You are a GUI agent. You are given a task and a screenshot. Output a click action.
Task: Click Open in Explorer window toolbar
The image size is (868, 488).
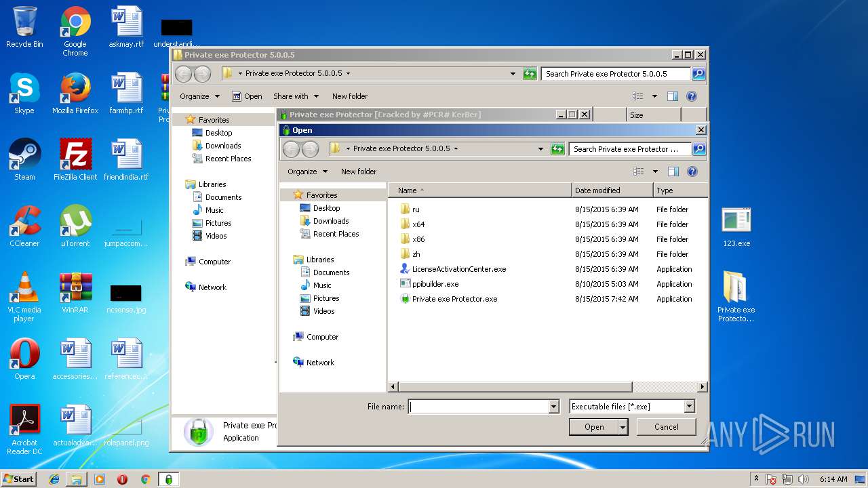(248, 96)
